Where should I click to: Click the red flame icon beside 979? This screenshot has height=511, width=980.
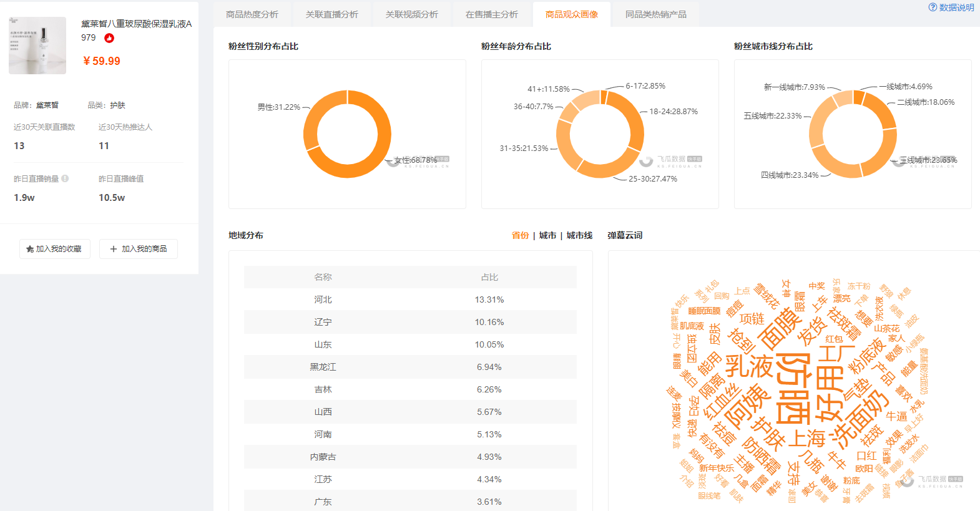109,38
